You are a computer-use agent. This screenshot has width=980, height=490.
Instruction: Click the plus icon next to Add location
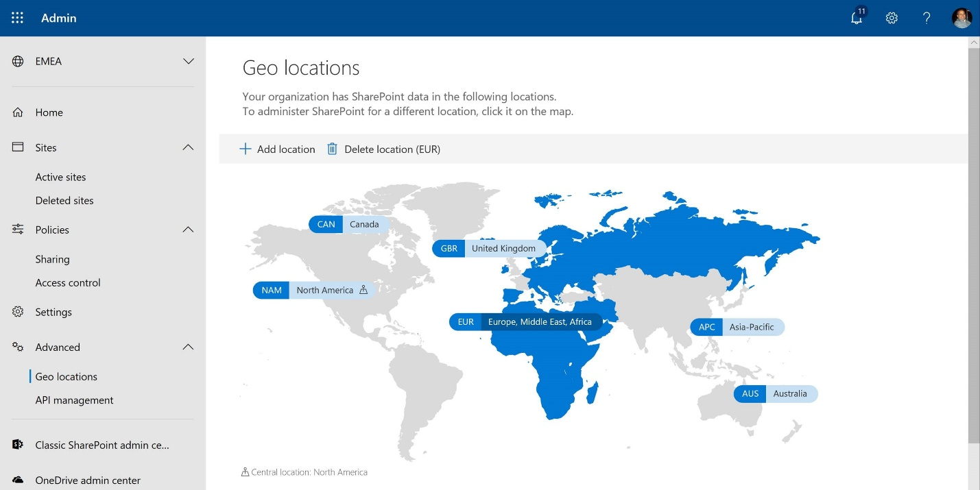pyautogui.click(x=245, y=148)
